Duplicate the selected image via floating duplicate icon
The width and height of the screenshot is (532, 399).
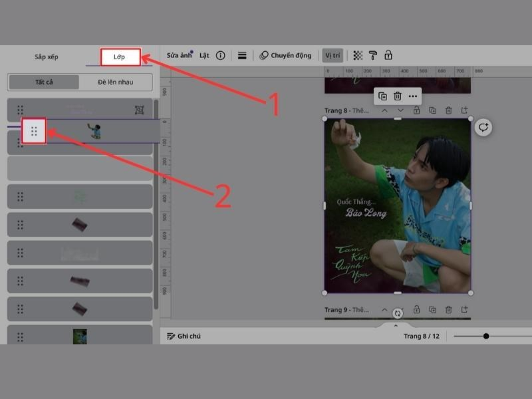(x=384, y=96)
